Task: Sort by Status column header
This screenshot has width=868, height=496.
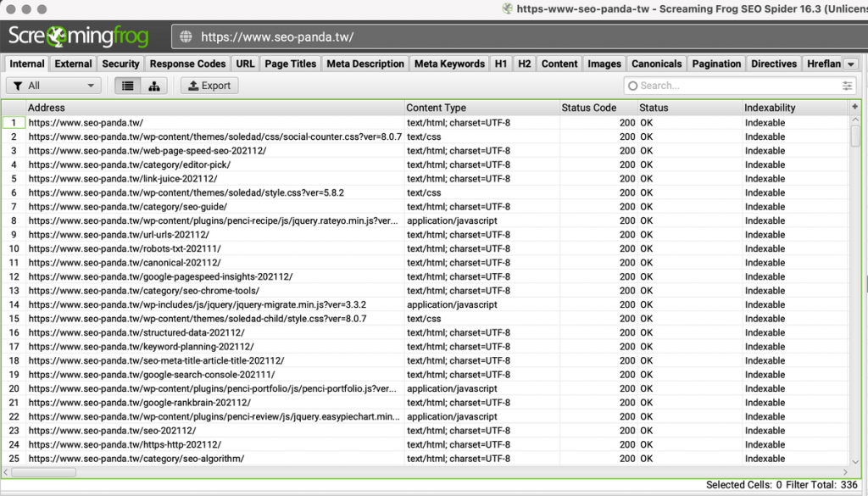Action: coord(690,108)
